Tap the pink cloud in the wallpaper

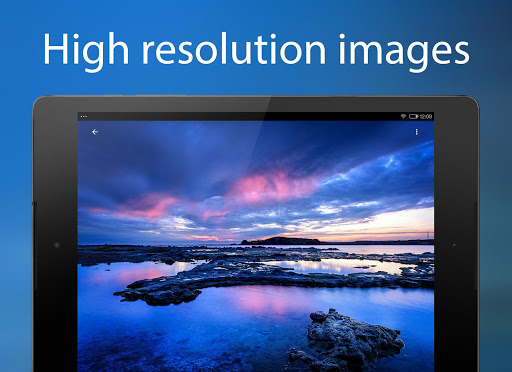point(273,187)
